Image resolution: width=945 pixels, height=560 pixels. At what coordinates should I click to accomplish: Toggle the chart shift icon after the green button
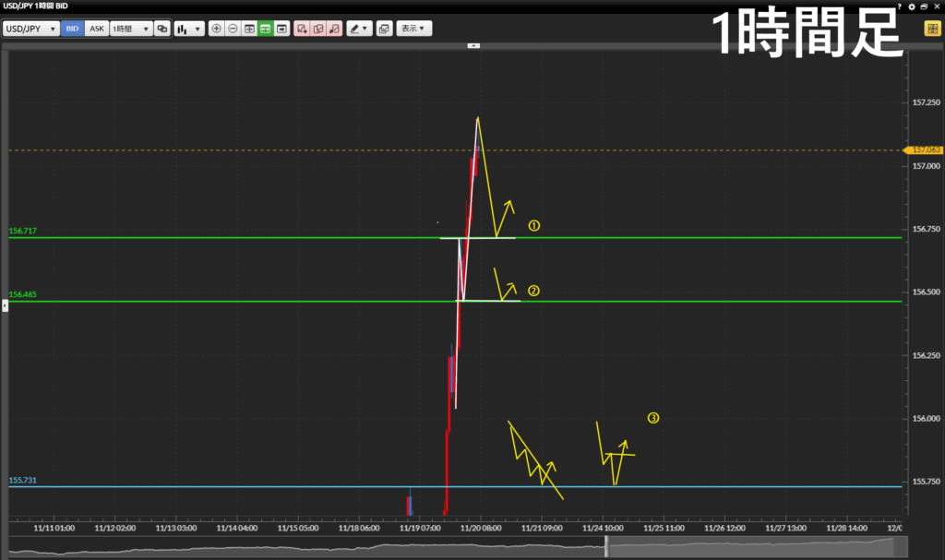(x=282, y=29)
